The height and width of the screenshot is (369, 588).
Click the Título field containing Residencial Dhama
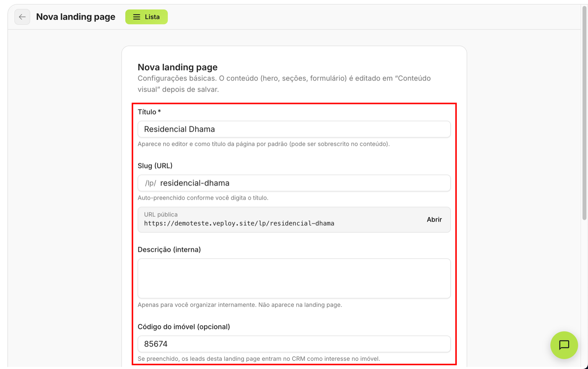(x=294, y=129)
